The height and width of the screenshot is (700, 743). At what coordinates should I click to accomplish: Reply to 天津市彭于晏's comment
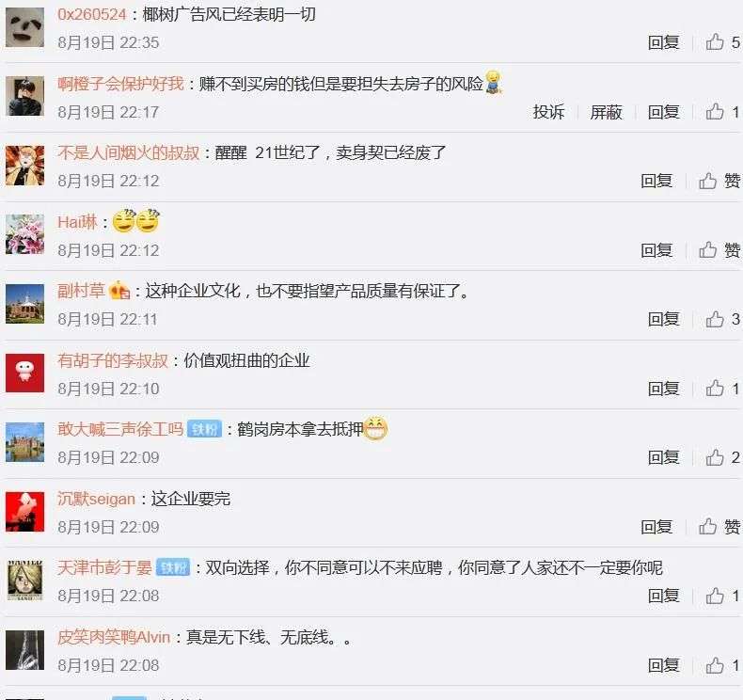(x=663, y=596)
